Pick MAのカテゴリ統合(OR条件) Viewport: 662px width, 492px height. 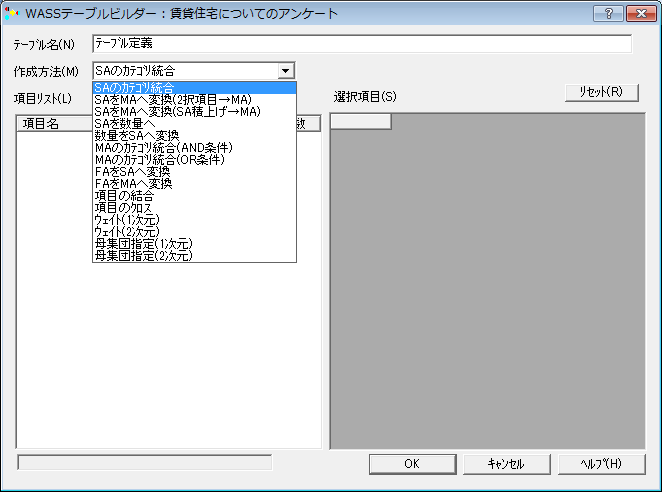(194, 160)
